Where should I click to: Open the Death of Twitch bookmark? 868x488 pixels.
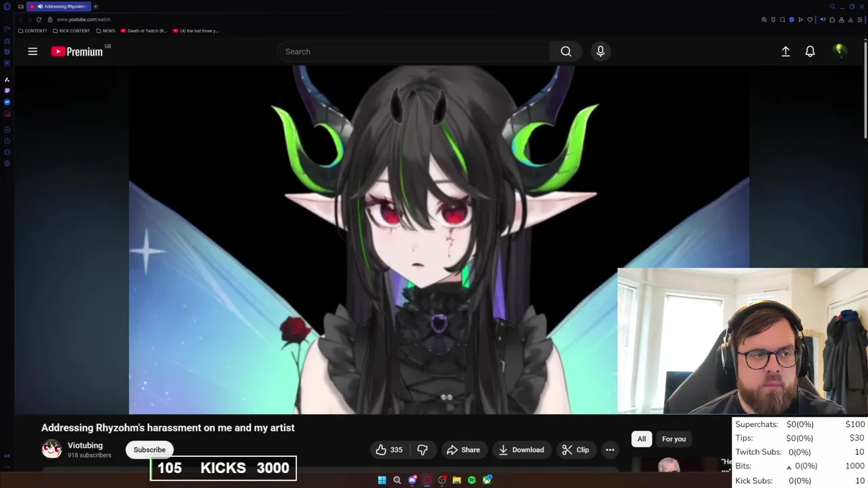144,30
